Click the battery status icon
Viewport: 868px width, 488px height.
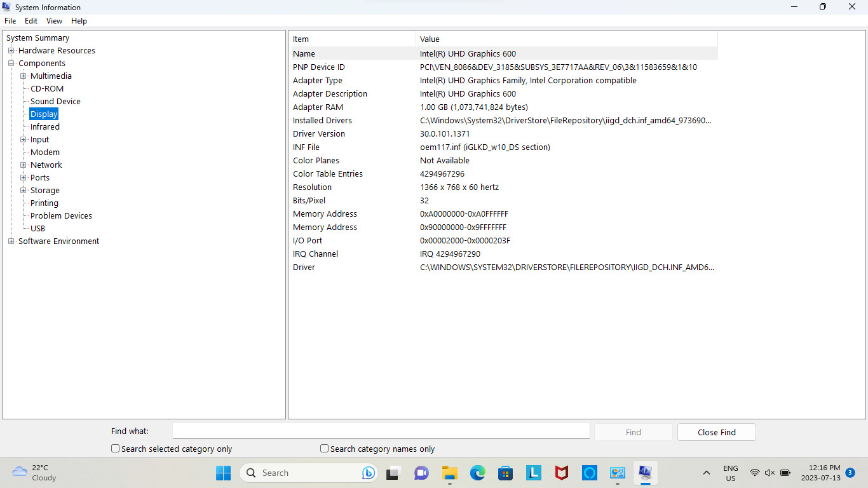point(785,473)
